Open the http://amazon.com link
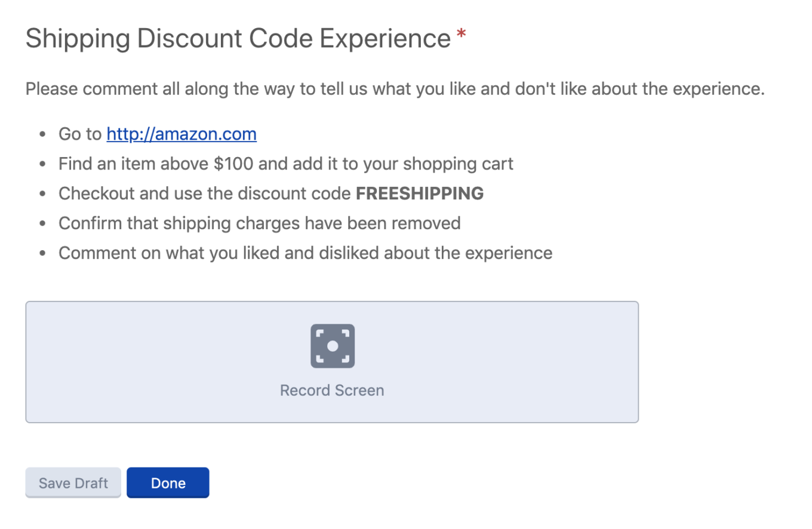Image resolution: width=812 pixels, height=529 pixels. [182, 134]
